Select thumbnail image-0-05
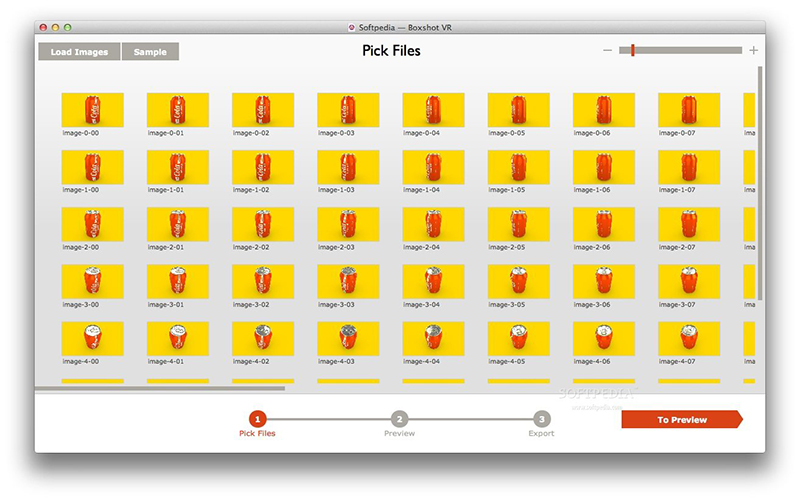Viewport: 800px width, 500px height. coord(518,110)
